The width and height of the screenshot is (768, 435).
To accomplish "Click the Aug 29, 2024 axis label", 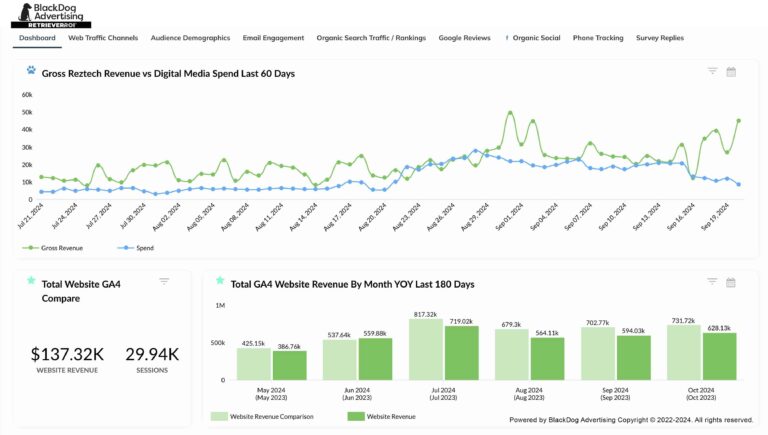I will [475, 217].
